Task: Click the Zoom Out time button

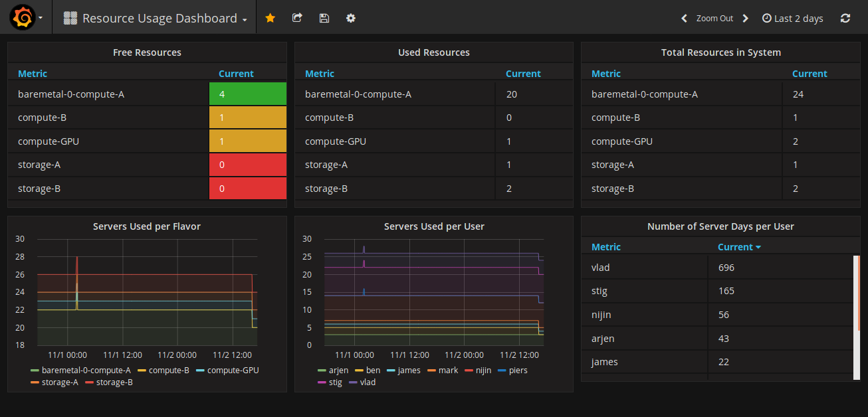Action: [x=714, y=19]
